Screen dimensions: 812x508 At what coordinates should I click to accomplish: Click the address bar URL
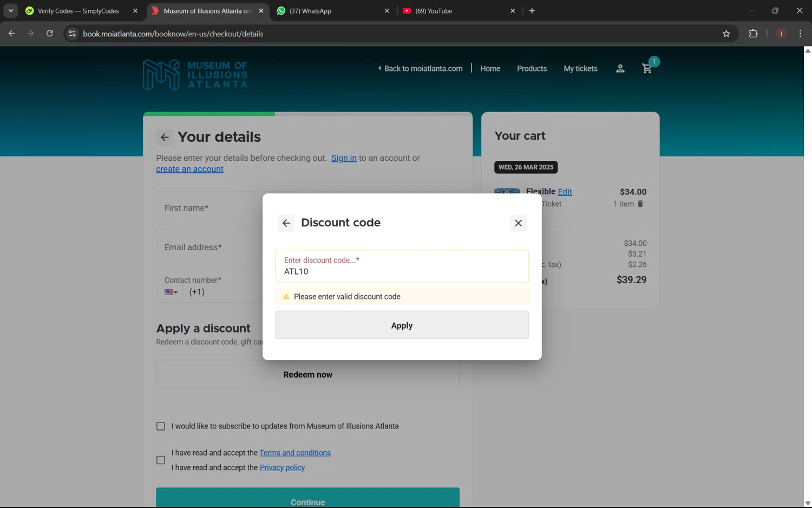click(x=173, y=34)
